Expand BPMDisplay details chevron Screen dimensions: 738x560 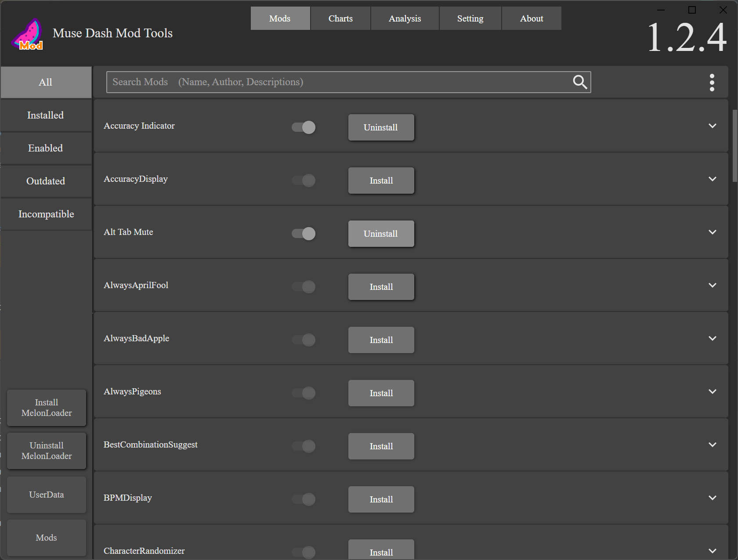(x=713, y=498)
